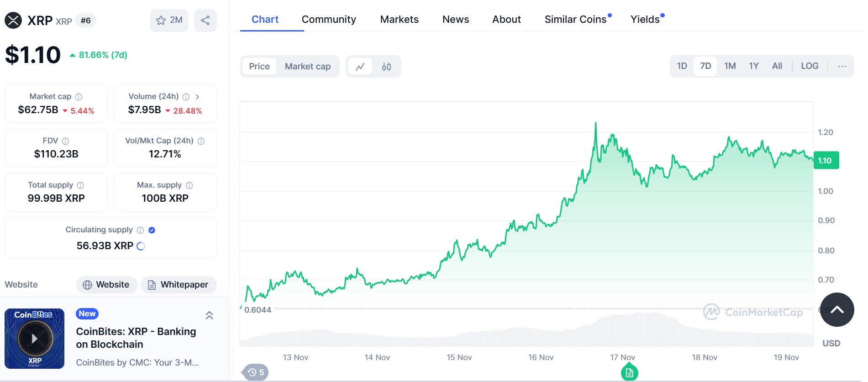This screenshot has width=868, height=382.
Task: Click the 12.71% Vol/Mkt Cap value
Action: coord(165,154)
